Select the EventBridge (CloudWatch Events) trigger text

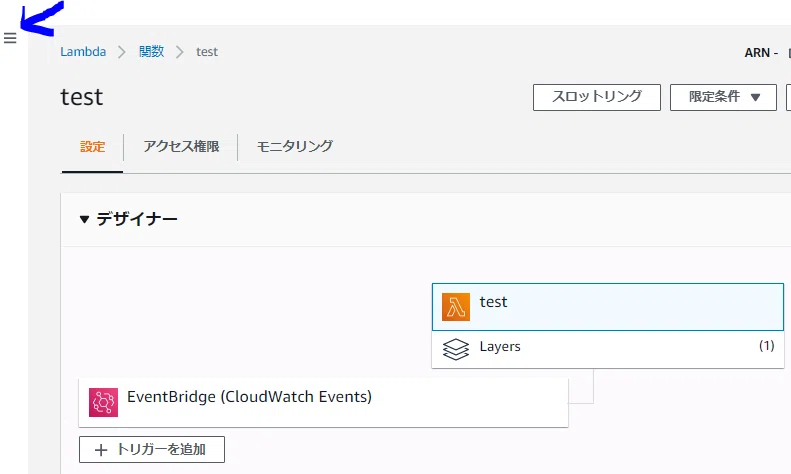249,397
